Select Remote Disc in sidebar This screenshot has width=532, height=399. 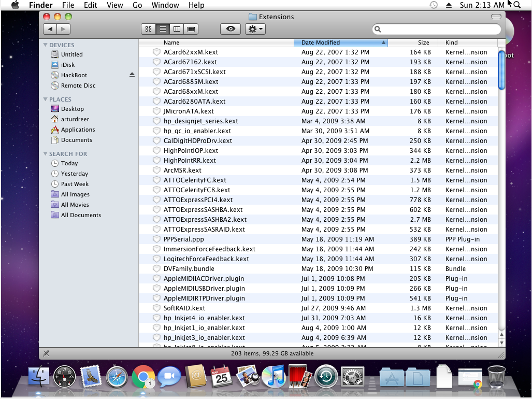pyautogui.click(x=78, y=85)
